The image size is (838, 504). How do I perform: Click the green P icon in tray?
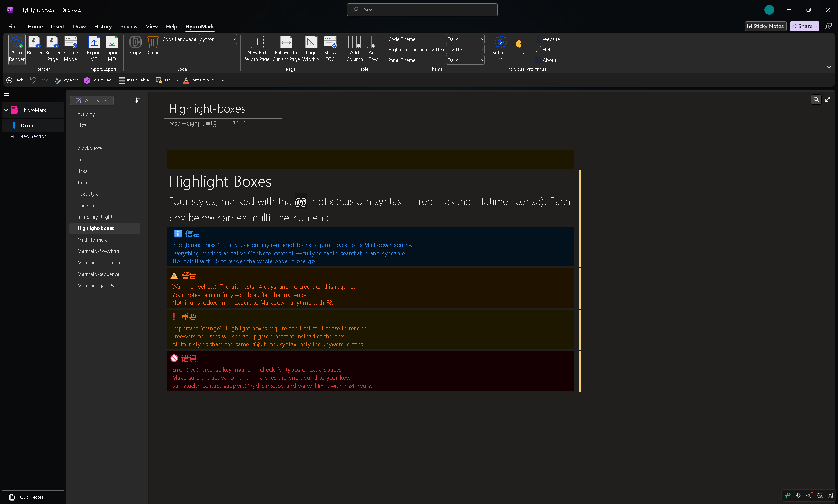pyautogui.click(x=787, y=495)
